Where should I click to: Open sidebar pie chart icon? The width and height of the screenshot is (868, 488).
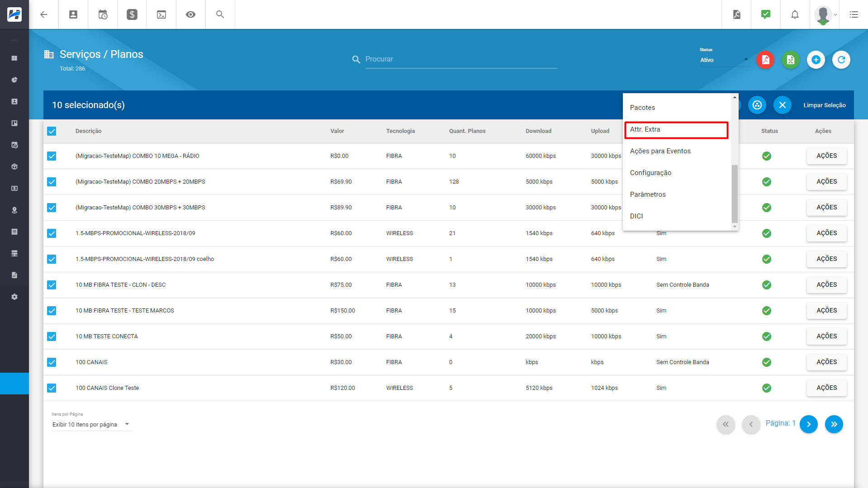click(14, 80)
